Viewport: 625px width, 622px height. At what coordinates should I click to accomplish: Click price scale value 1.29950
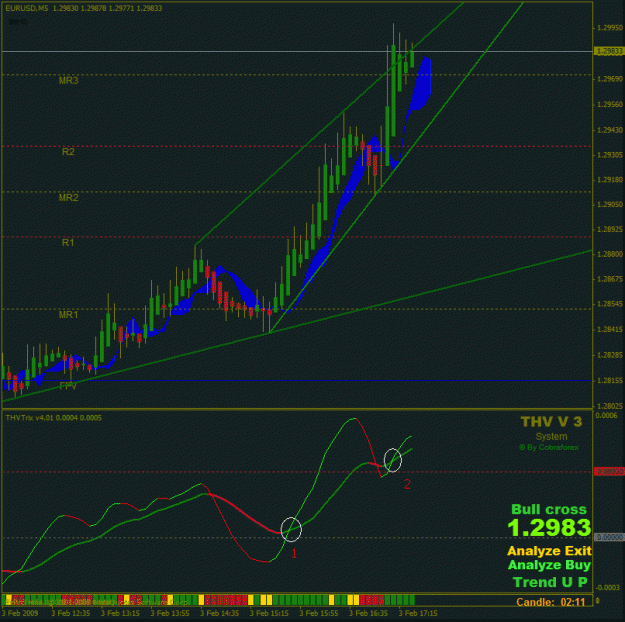coord(609,28)
